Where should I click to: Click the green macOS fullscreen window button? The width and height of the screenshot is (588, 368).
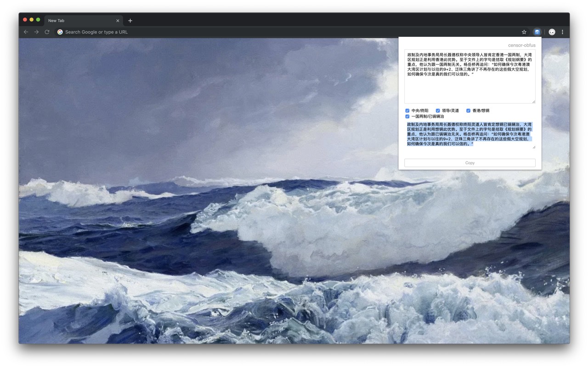click(x=38, y=20)
